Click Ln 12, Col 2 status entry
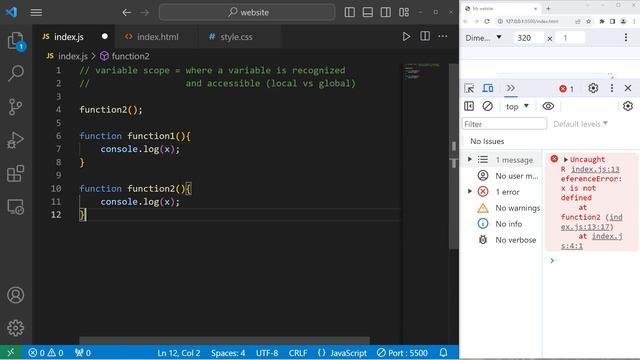 (179, 353)
